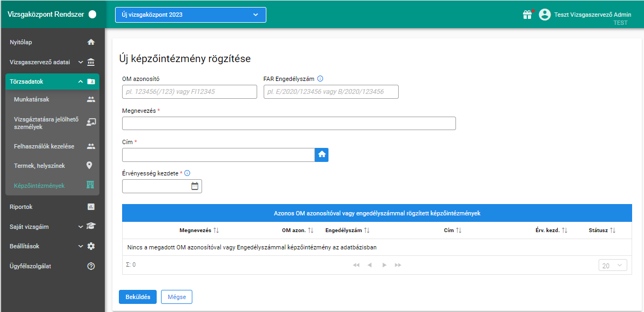Open the calendar date picker icon
This screenshot has width=644, height=312.
click(x=194, y=186)
